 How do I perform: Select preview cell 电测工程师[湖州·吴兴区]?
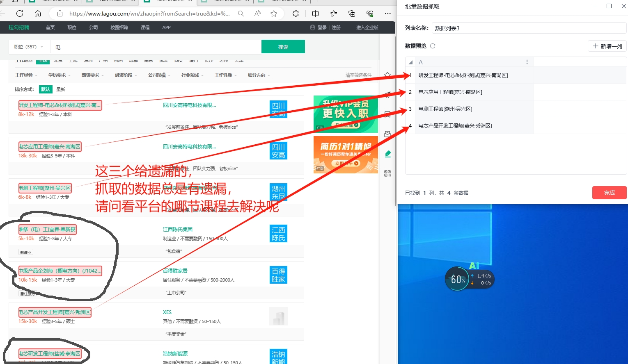(x=474, y=109)
